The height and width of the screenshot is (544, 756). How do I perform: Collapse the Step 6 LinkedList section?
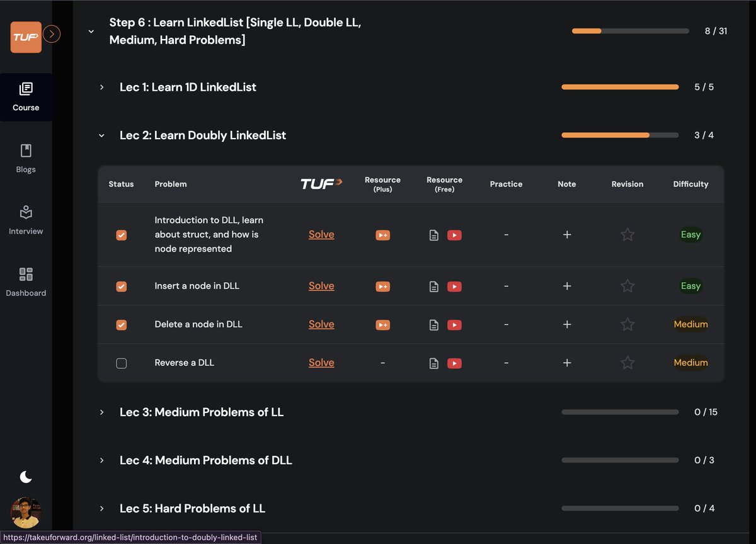(91, 31)
